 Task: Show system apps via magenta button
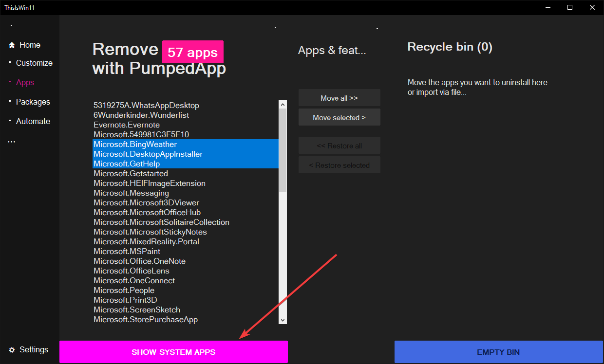tap(173, 352)
